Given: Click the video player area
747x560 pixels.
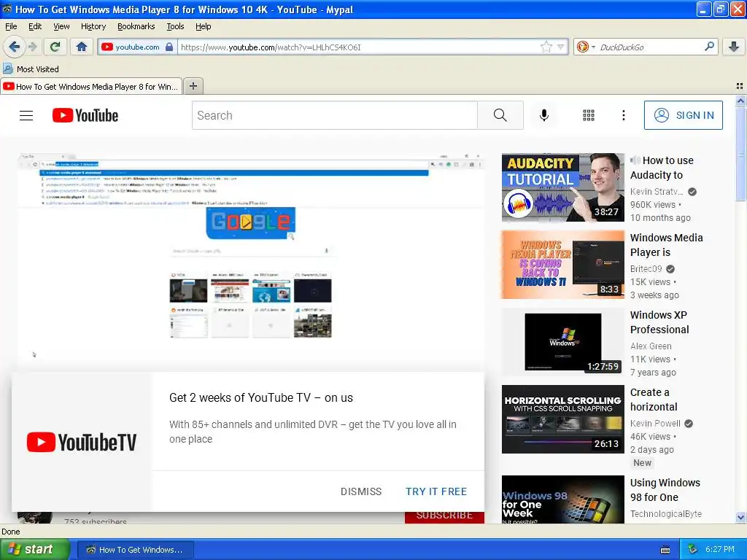Looking at the screenshot, I should pyautogui.click(x=251, y=262).
